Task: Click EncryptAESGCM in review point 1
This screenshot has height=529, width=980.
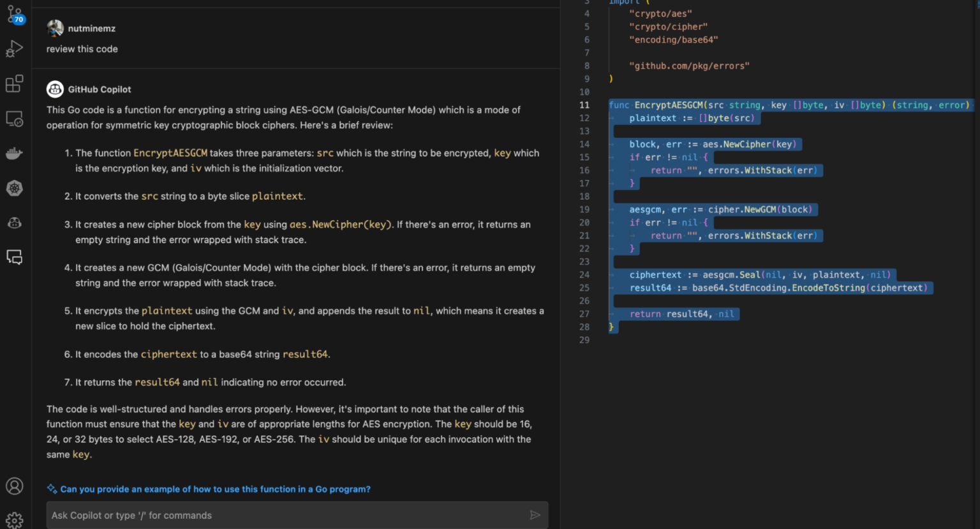Action: [170, 153]
